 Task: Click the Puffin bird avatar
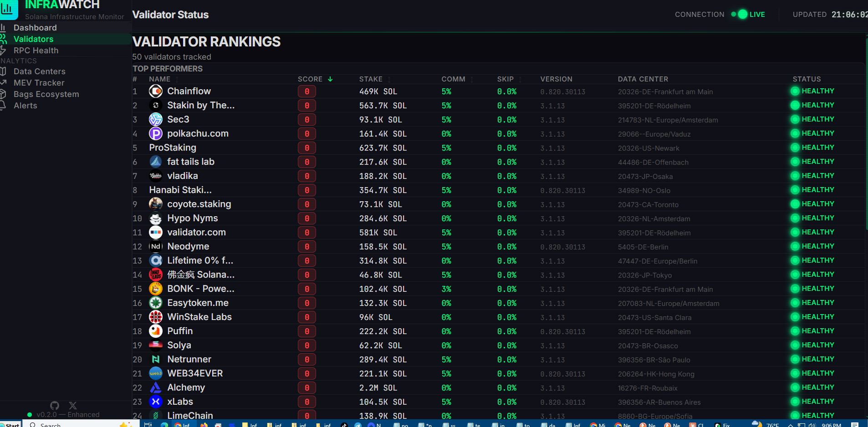coord(156,331)
